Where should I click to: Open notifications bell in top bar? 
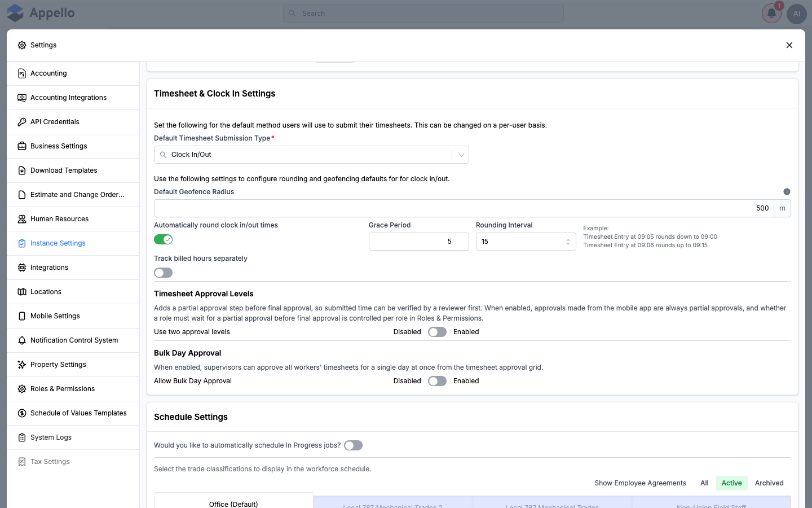point(771,14)
